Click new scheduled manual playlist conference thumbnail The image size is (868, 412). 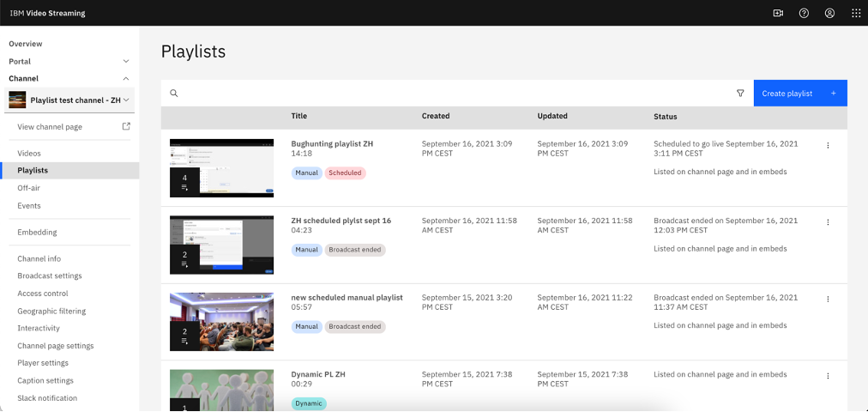click(x=221, y=322)
